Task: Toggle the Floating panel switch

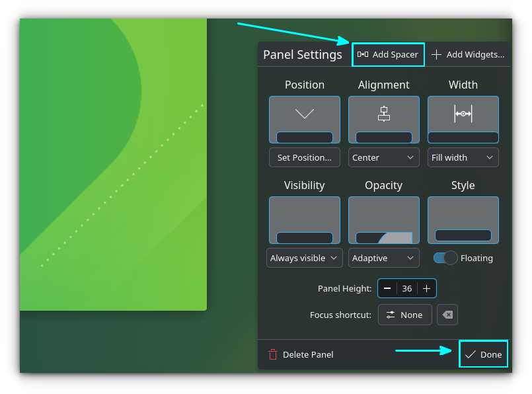Action: click(x=445, y=258)
